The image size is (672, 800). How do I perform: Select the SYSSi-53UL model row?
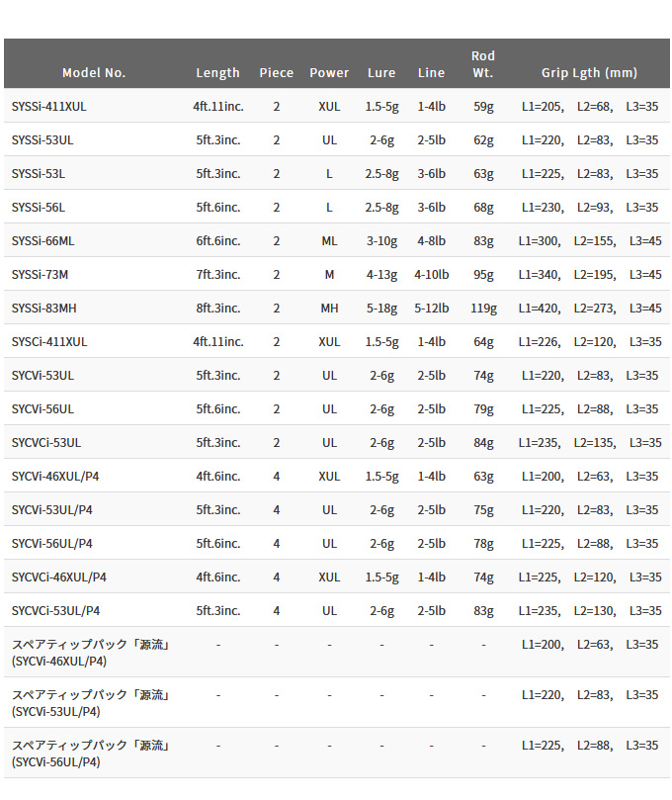pyautogui.click(x=337, y=139)
